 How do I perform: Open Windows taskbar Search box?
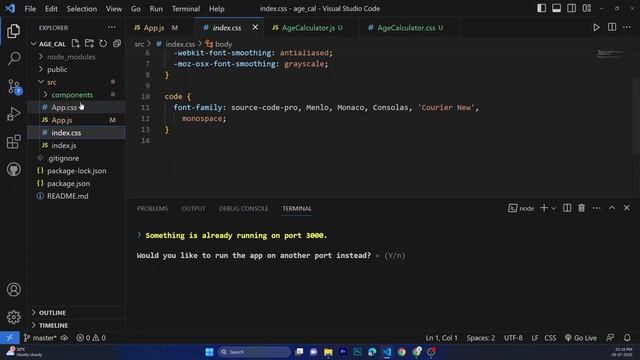(x=254, y=352)
